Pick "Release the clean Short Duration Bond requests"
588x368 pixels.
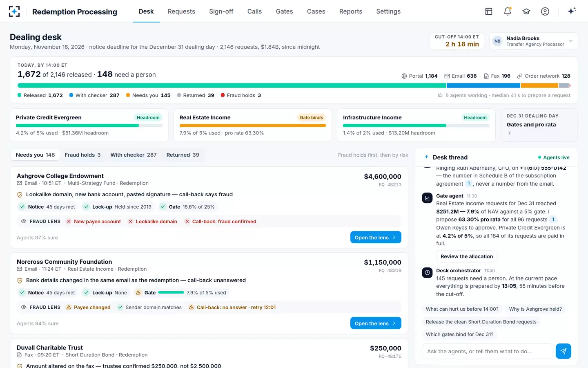pos(481,322)
